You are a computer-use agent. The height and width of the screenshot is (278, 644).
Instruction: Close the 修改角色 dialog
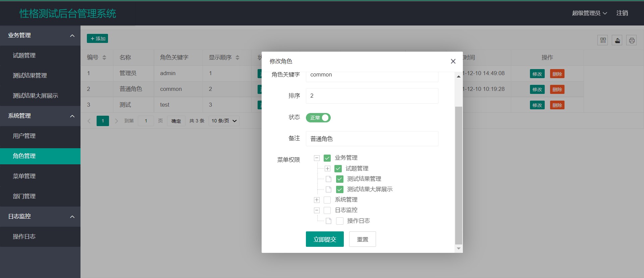tap(453, 61)
